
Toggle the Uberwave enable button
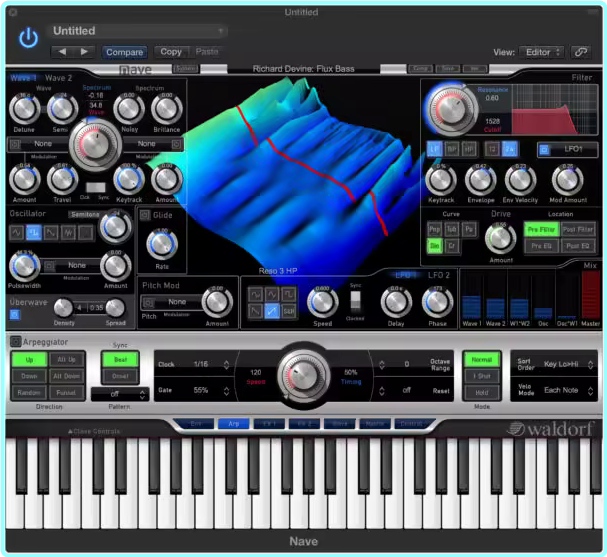tap(14, 314)
